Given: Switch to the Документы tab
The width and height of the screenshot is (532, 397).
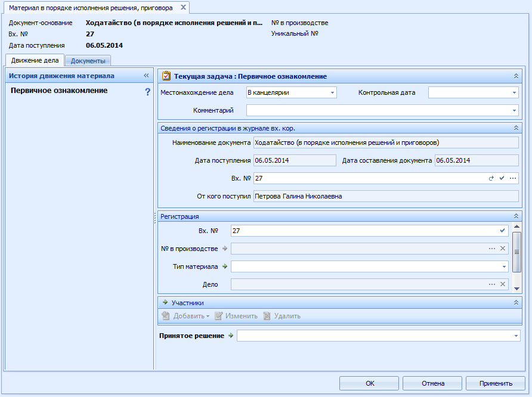Looking at the screenshot, I should click(x=88, y=61).
